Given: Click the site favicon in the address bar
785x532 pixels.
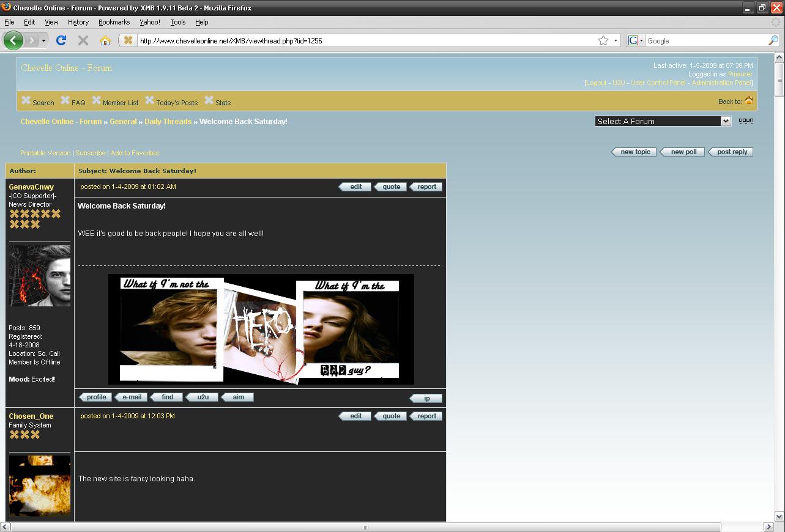Looking at the screenshot, I should (128, 40).
